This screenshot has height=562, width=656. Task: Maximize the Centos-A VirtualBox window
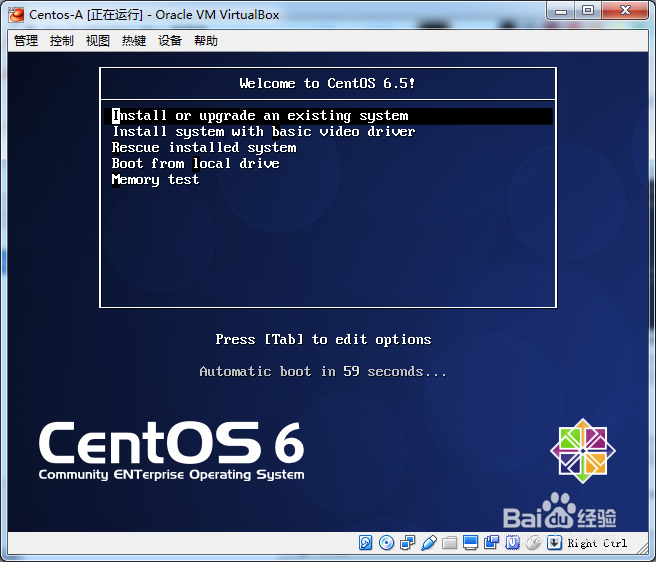(588, 11)
